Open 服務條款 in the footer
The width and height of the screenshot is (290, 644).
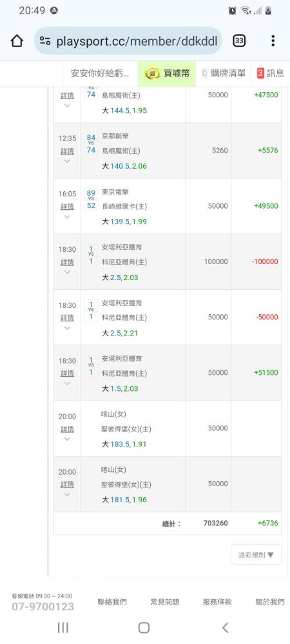(x=217, y=601)
